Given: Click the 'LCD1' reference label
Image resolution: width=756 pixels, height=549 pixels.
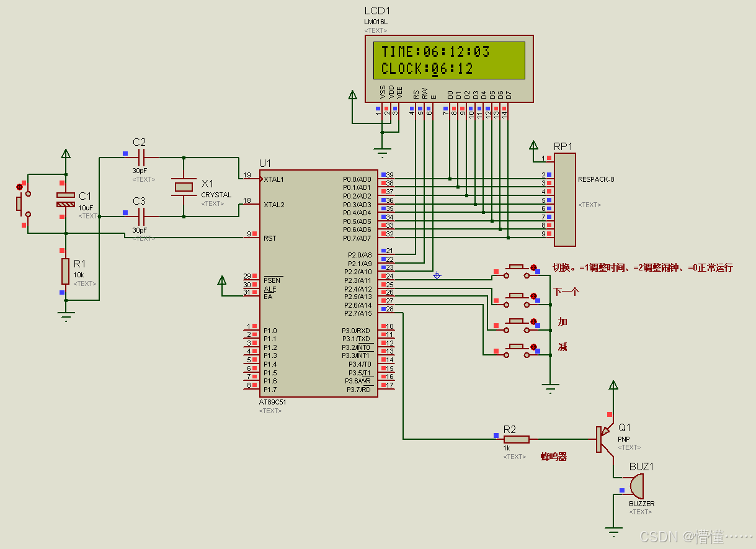Looking at the screenshot, I should click(377, 11).
